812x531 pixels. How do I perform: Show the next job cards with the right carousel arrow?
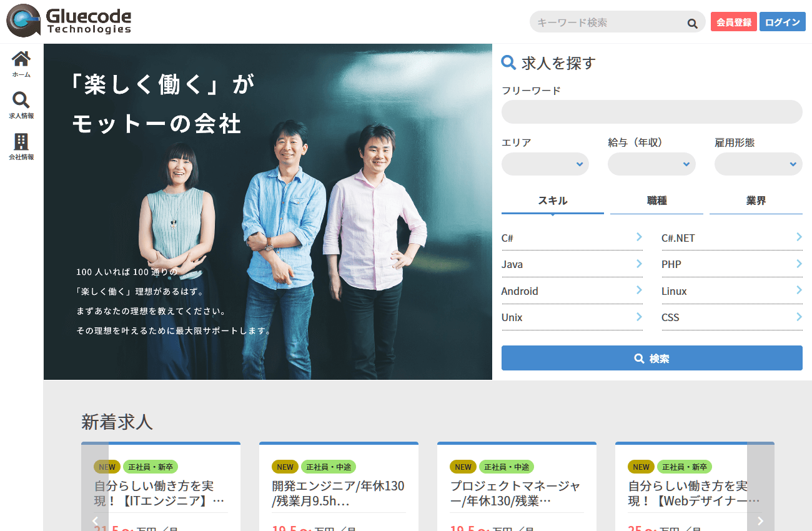pyautogui.click(x=760, y=520)
